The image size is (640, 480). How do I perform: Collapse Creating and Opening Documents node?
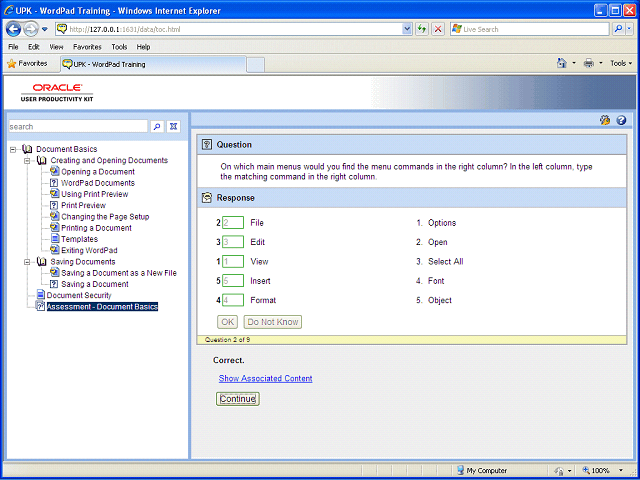point(27,160)
